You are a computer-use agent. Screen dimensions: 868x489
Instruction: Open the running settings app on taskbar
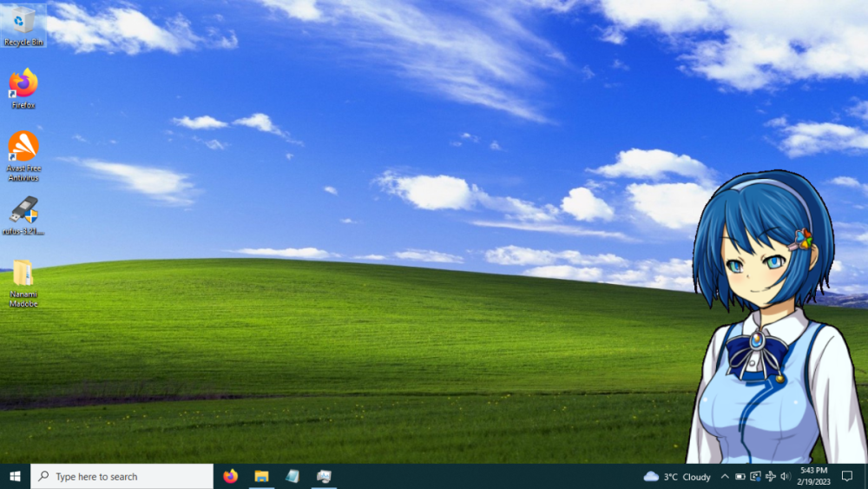[x=324, y=476]
